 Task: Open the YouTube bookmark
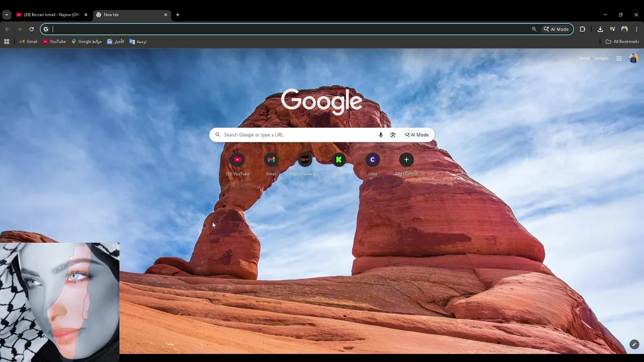tap(54, 42)
